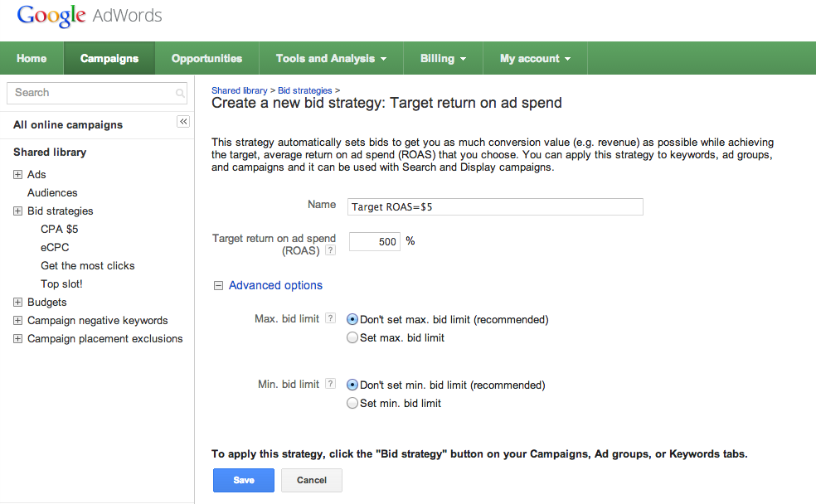Collapse the Advanced options section
The image size is (816, 504).
[217, 285]
